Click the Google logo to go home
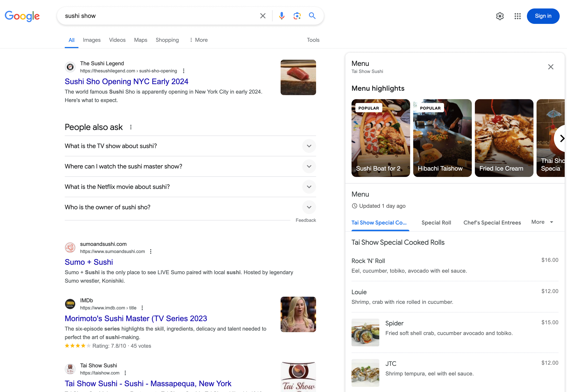This screenshot has height=392, width=567. [22, 16]
